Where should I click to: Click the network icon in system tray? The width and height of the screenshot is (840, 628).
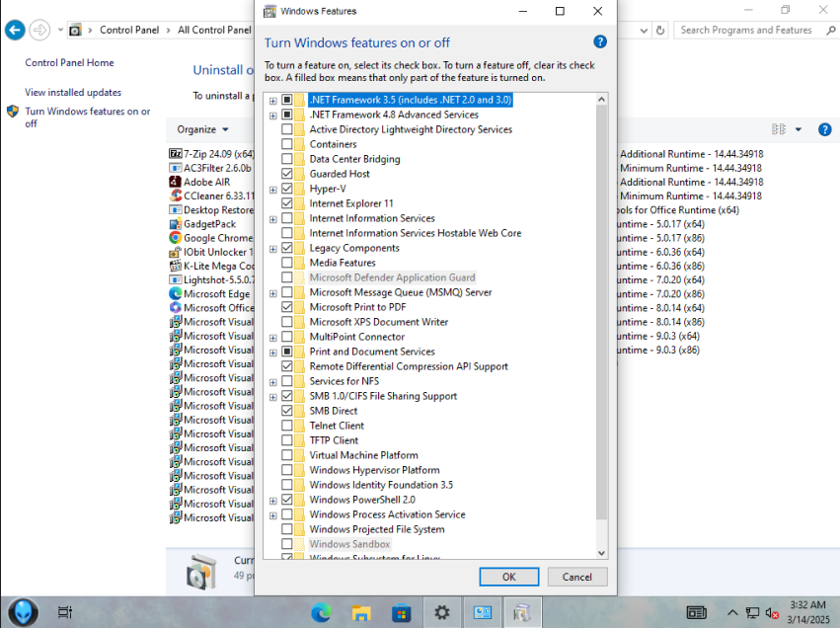coord(753,612)
